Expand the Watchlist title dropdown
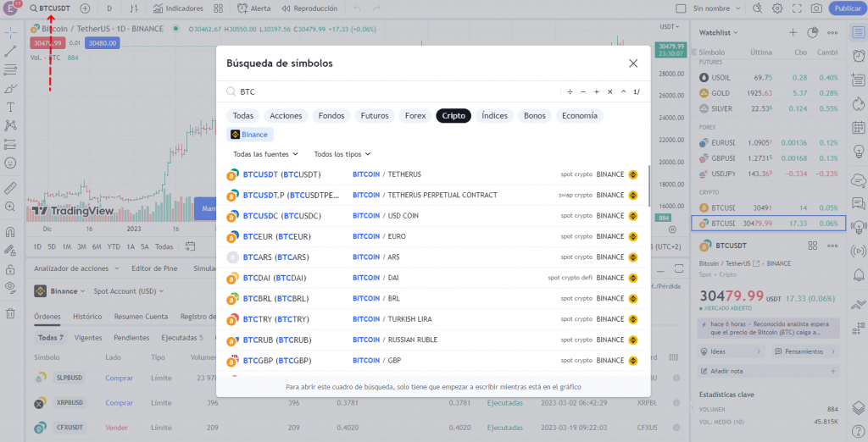868x442 pixels. pyautogui.click(x=719, y=33)
